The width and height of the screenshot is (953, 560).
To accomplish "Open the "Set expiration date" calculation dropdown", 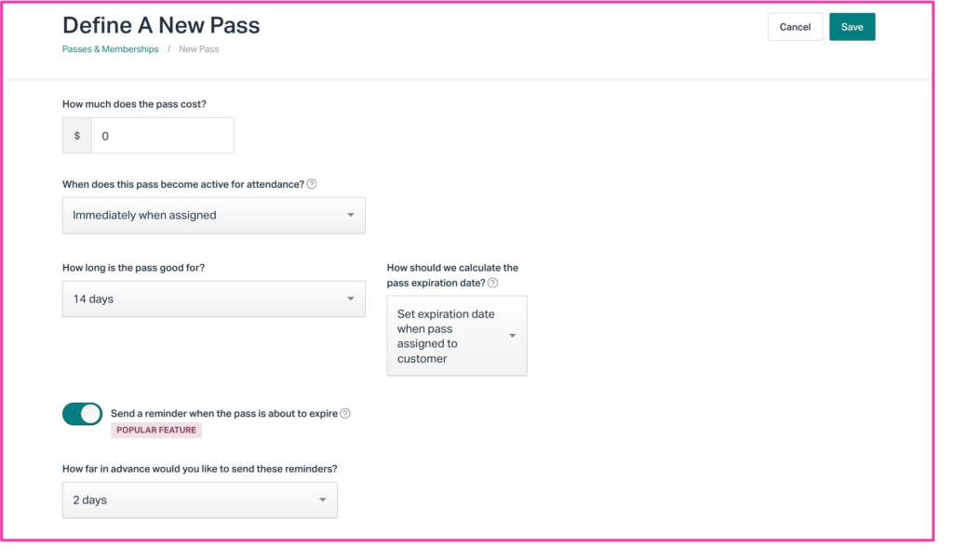I will (x=456, y=336).
